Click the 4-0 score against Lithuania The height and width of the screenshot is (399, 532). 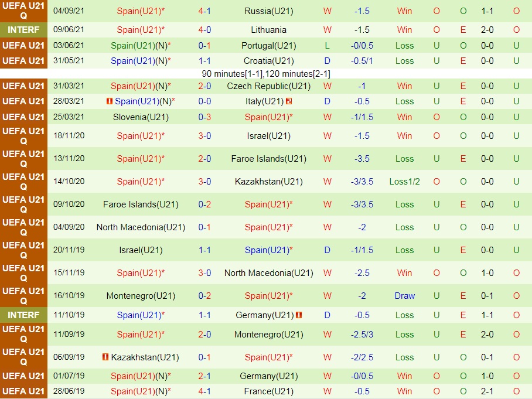[x=204, y=30]
